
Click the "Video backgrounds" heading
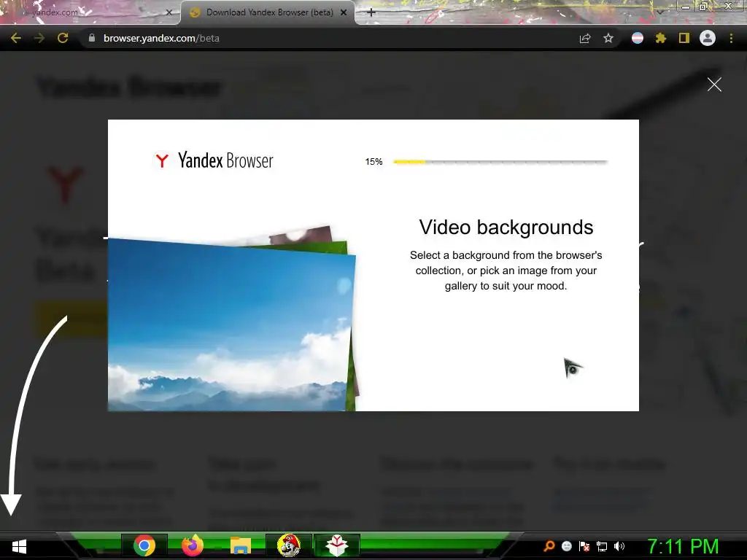coord(506,227)
